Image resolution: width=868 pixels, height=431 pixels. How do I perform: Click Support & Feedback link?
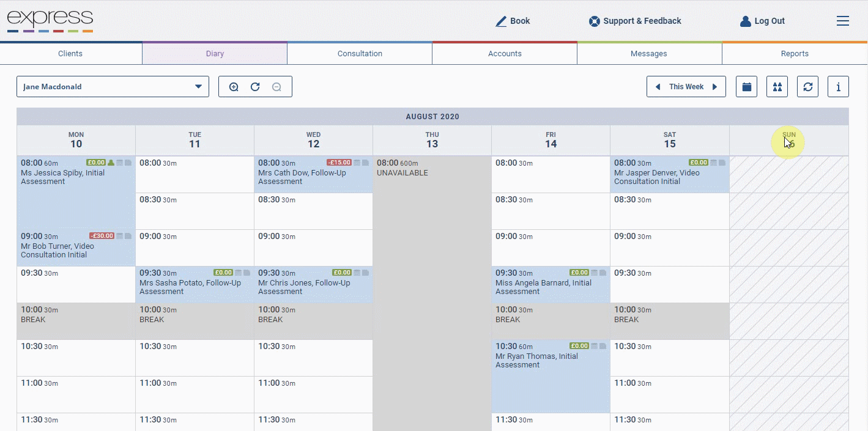pos(635,21)
